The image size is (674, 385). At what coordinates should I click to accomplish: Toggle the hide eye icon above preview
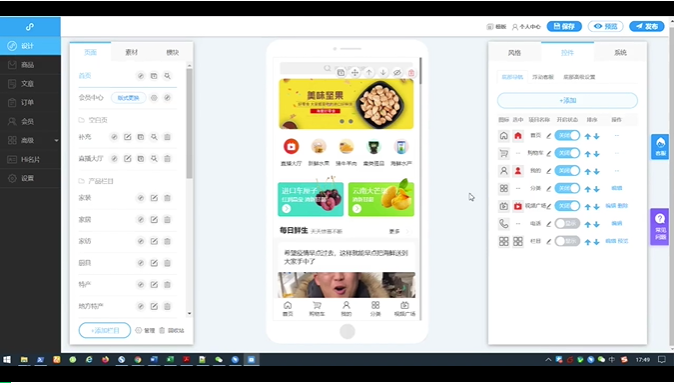[397, 73]
